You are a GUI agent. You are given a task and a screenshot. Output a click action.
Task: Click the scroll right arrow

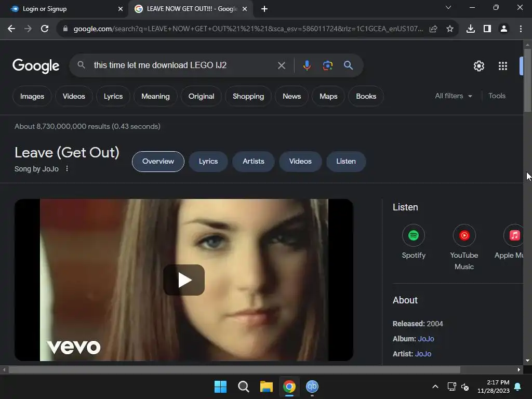click(519, 369)
